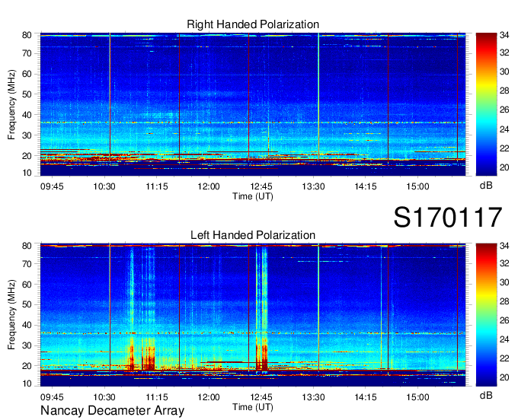
Task: Click the lower dB color bar
Action: (486, 315)
